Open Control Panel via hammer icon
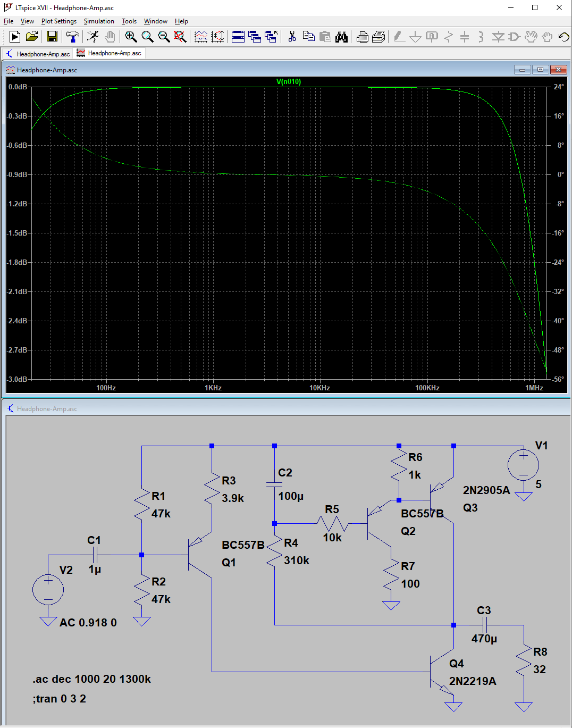 pyautogui.click(x=72, y=37)
